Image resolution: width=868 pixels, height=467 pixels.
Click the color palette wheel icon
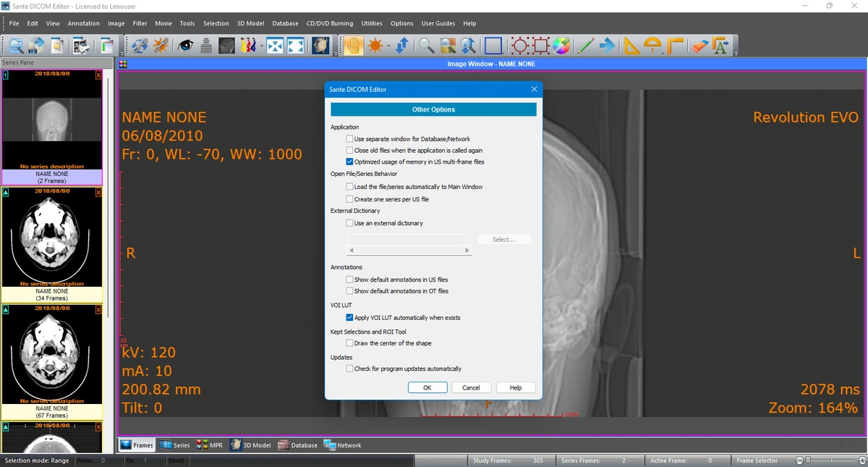pyautogui.click(x=561, y=46)
